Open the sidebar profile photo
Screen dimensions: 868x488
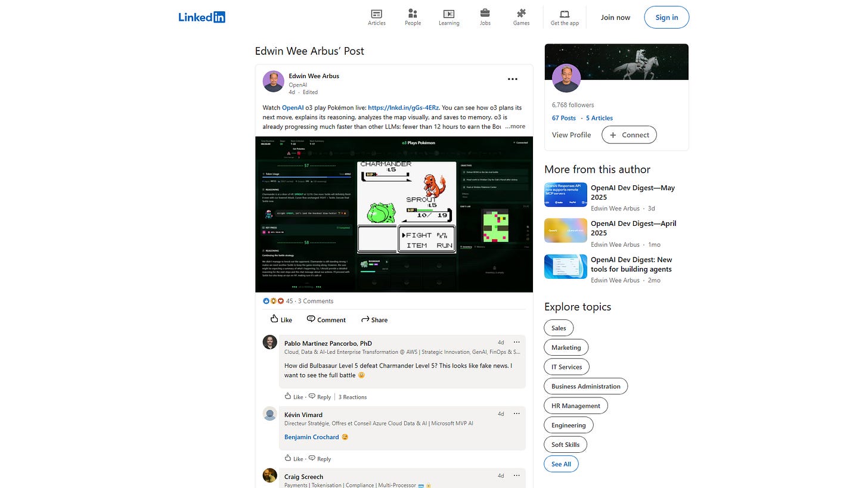pos(566,78)
